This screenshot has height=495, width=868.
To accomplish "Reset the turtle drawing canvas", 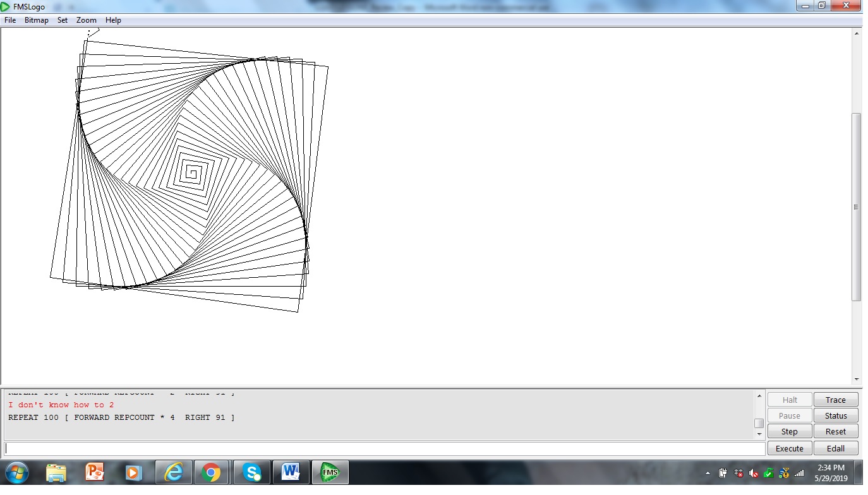I will (835, 431).
